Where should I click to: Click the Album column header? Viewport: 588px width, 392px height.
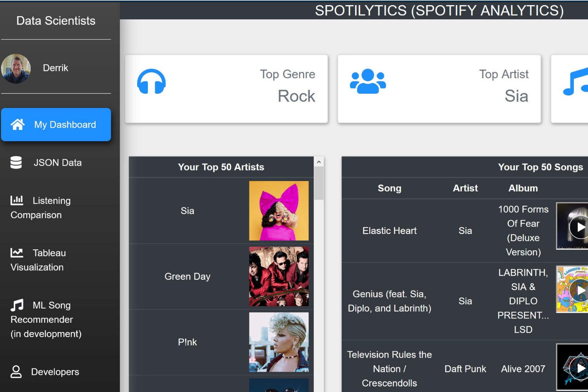(523, 188)
